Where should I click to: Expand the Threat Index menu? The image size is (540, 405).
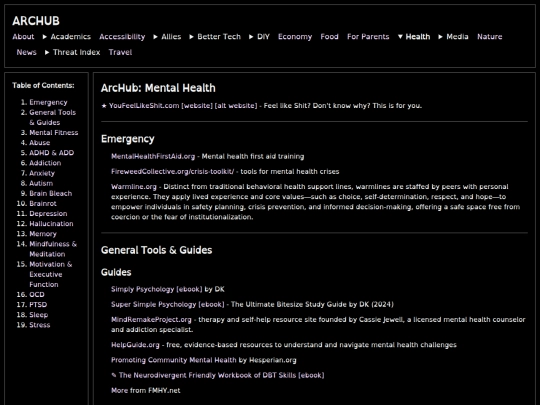pyautogui.click(x=72, y=52)
